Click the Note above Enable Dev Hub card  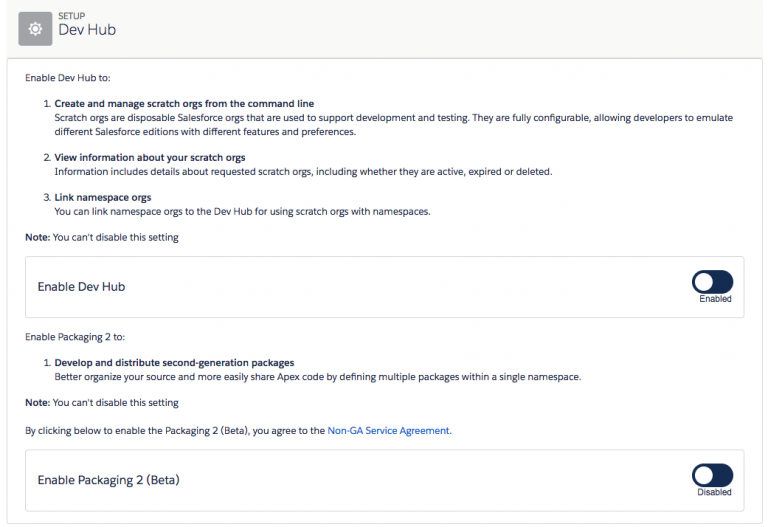(102, 238)
